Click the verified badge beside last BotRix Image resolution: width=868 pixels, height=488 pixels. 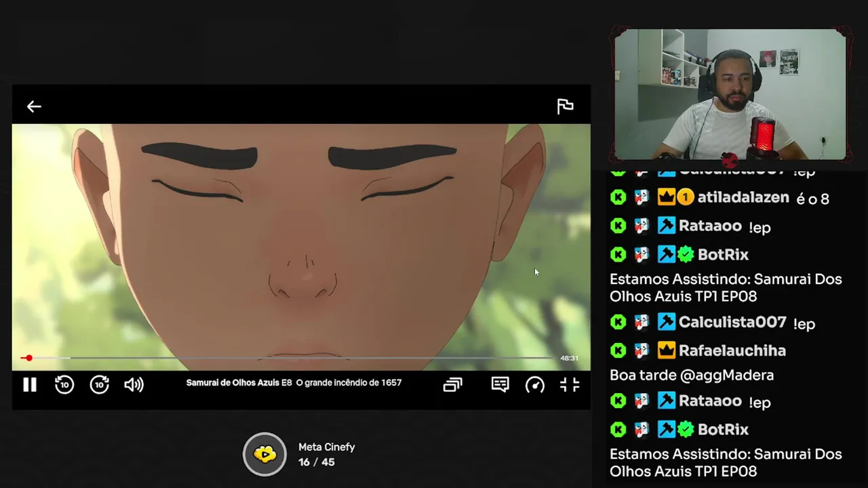[686, 429]
